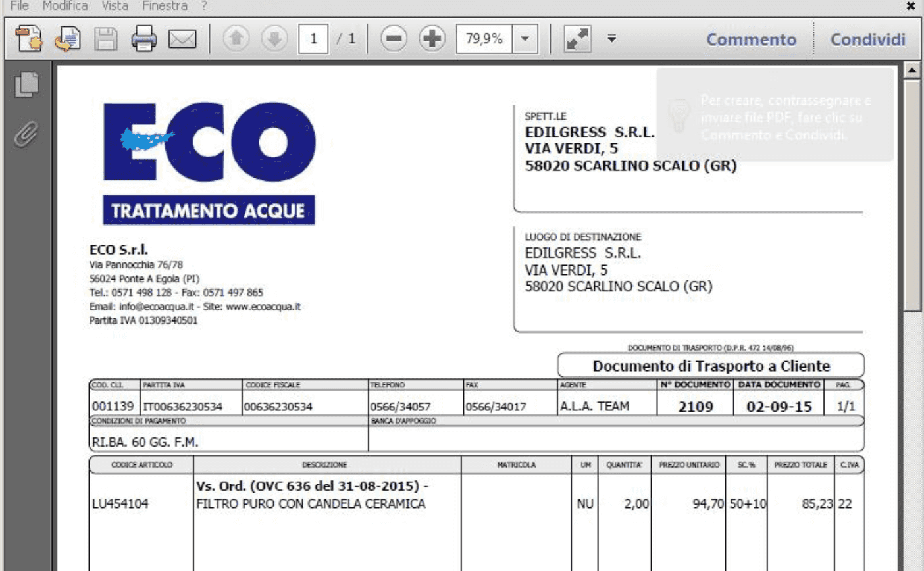Click the email and site line with info@ecoacqua.it
This screenshot has width=924, height=571.
(195, 307)
